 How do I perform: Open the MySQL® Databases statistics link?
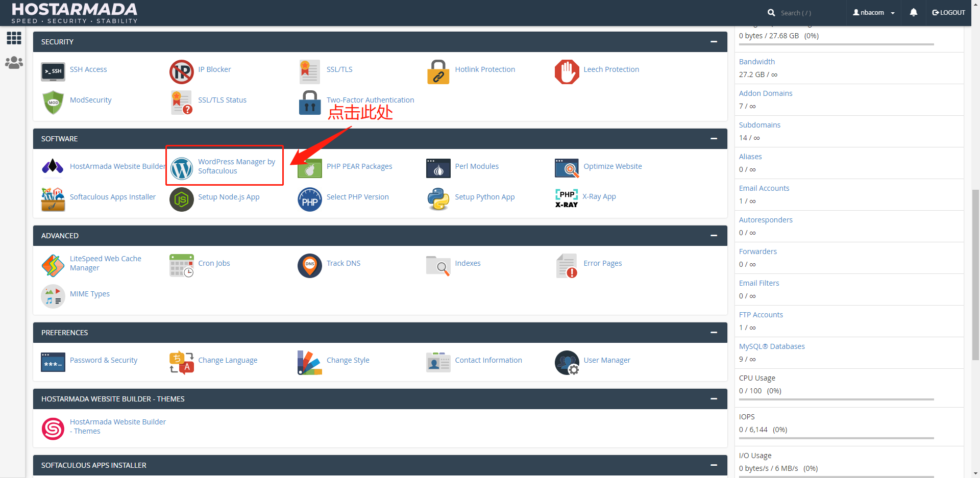tap(772, 346)
